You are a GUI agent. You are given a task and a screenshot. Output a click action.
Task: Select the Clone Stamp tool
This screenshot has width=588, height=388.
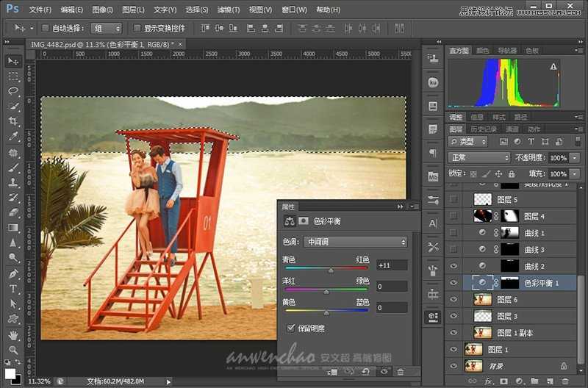click(x=13, y=182)
